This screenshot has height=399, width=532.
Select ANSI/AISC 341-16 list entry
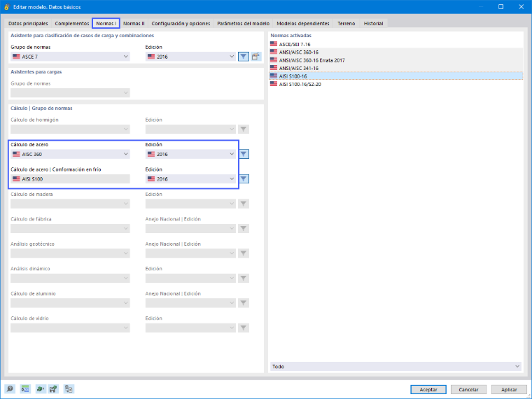(x=396, y=68)
